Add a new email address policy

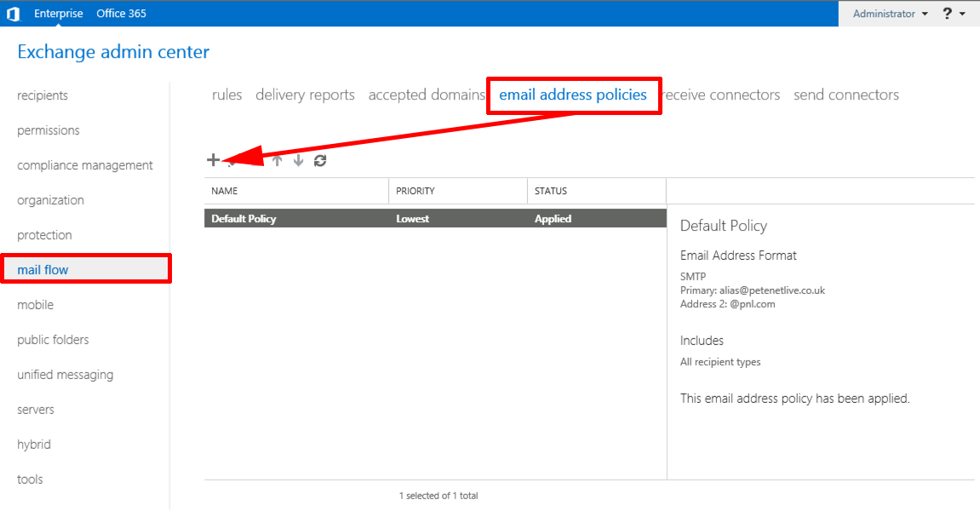point(212,159)
